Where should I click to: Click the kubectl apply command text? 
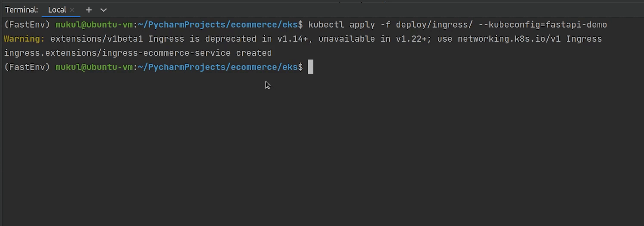[x=341, y=25]
